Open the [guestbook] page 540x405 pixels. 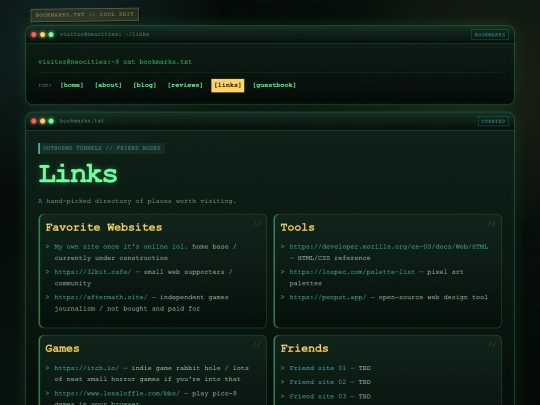click(274, 85)
